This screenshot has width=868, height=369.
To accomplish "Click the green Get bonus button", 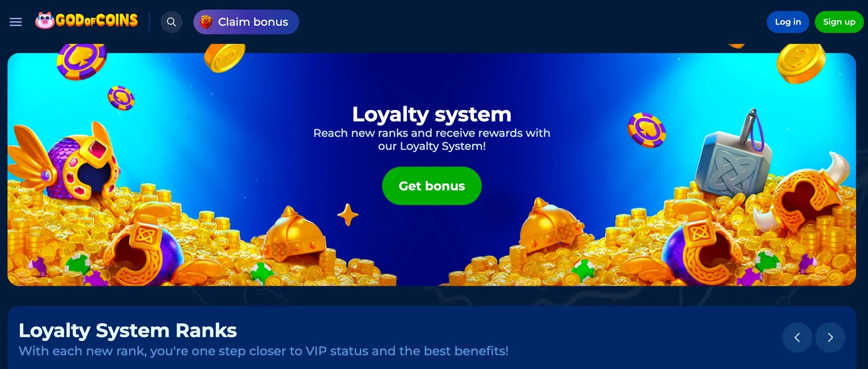I will click(x=432, y=186).
